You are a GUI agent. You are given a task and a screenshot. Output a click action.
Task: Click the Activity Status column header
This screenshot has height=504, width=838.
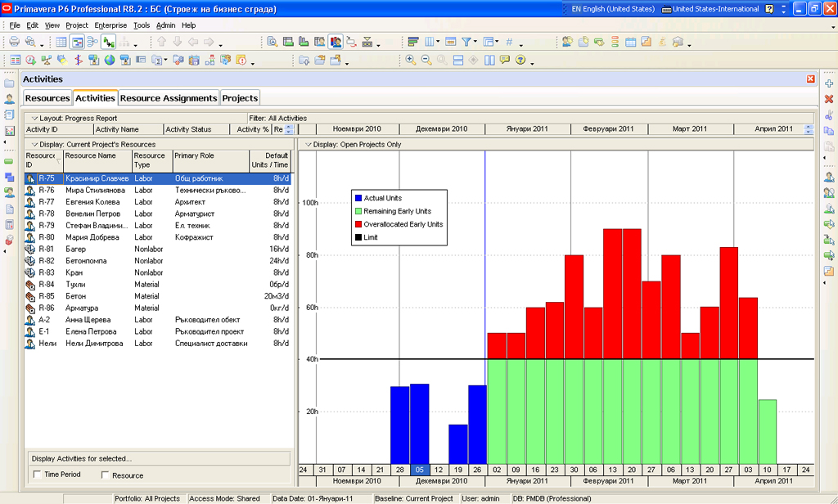196,129
